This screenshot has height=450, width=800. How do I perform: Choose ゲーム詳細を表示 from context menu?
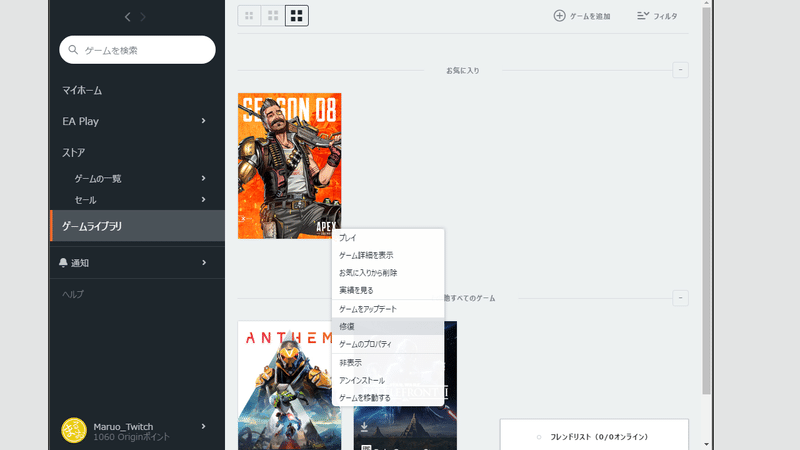click(388, 255)
